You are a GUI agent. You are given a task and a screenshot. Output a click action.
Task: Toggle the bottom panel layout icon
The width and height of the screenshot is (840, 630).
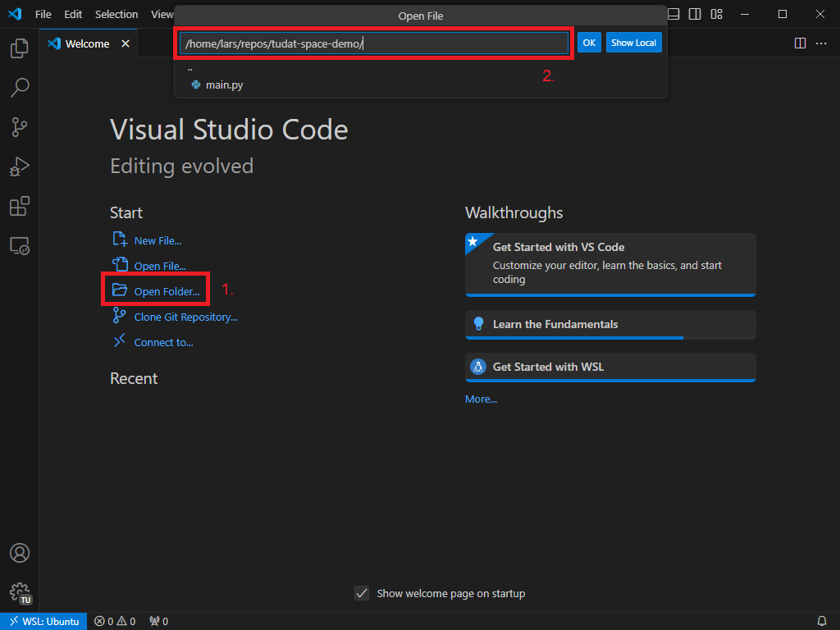pyautogui.click(x=673, y=14)
